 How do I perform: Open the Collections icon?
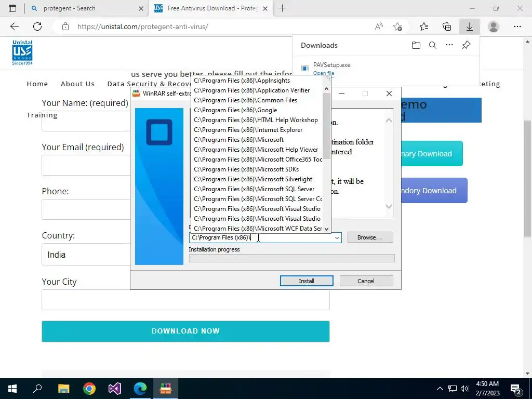tap(447, 26)
